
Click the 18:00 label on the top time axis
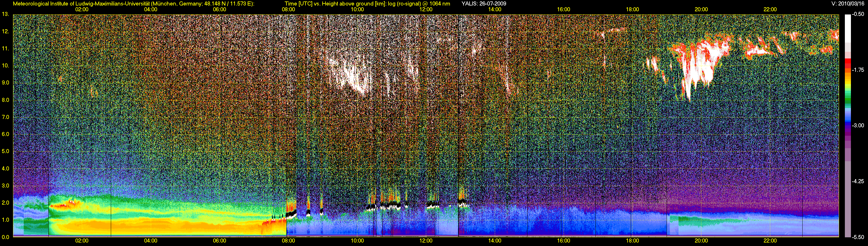(632, 10)
